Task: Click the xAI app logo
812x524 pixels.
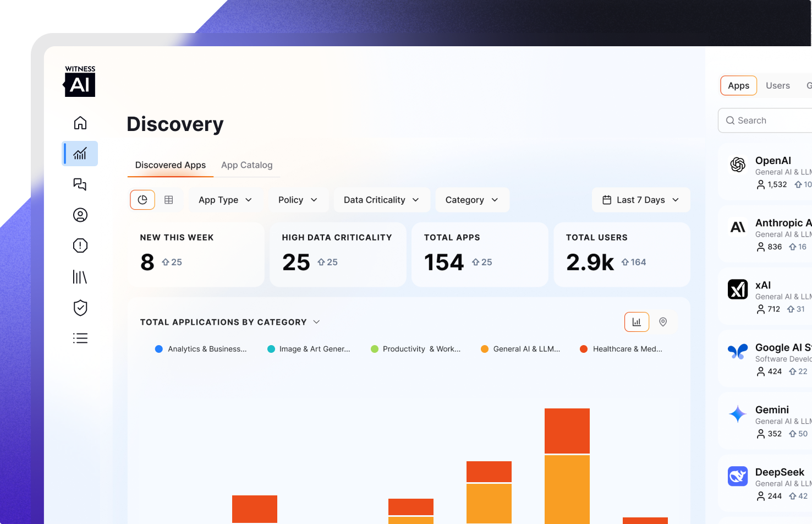Action: coord(738,289)
